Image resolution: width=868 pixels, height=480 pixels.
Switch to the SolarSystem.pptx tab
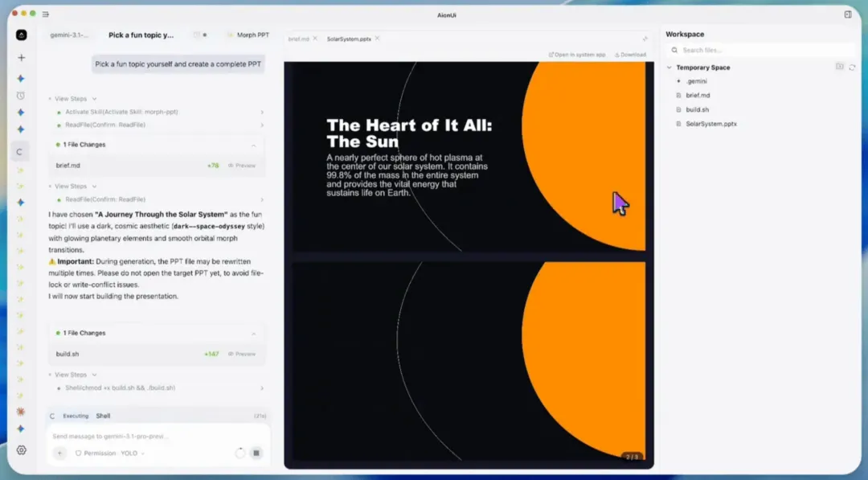[349, 39]
